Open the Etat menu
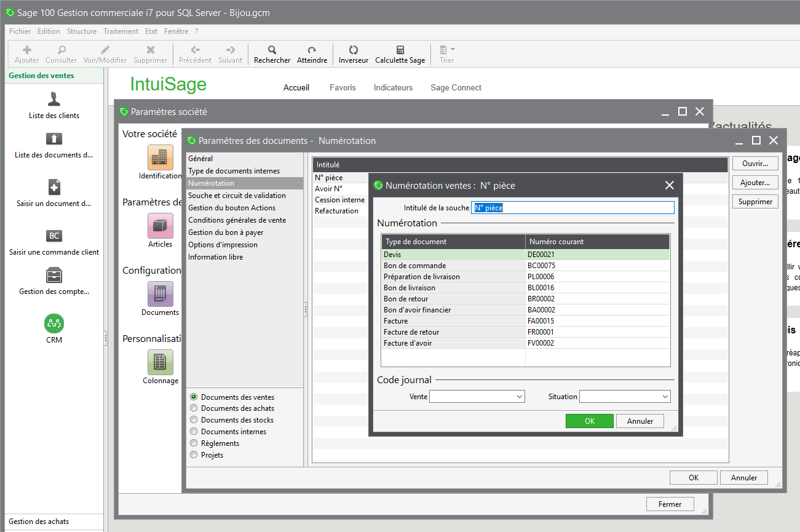The height and width of the screenshot is (532, 800). [x=151, y=31]
